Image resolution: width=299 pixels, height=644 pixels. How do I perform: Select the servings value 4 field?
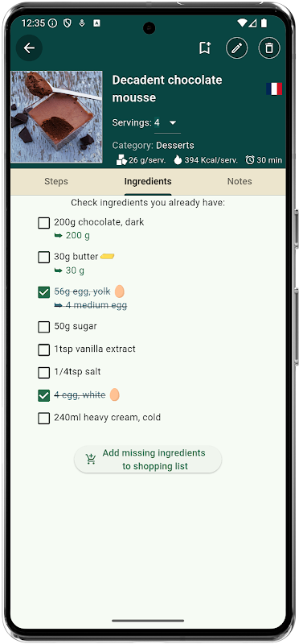point(167,123)
